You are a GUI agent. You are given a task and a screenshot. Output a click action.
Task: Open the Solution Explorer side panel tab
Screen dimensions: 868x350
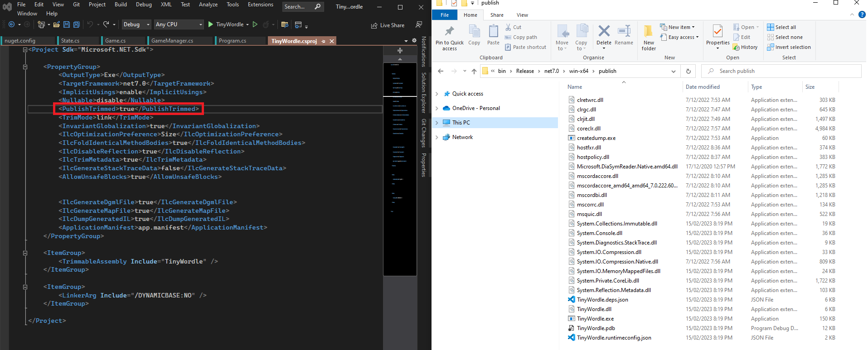coord(424,92)
